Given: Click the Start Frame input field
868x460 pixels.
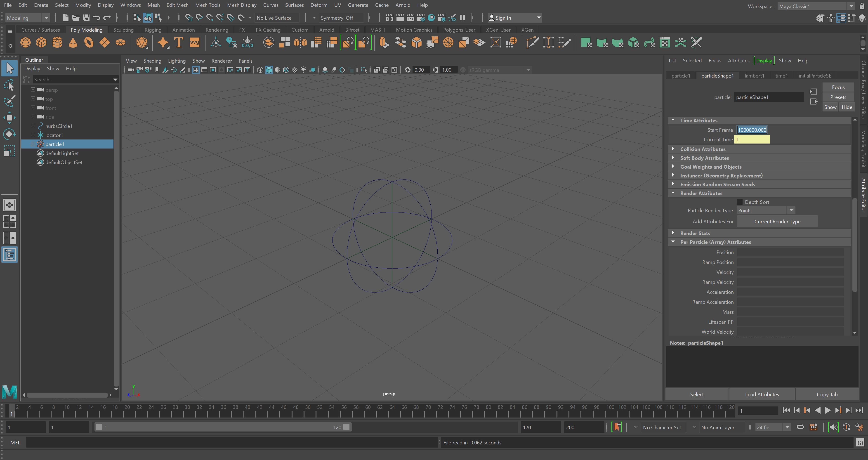Looking at the screenshot, I should click(x=752, y=130).
